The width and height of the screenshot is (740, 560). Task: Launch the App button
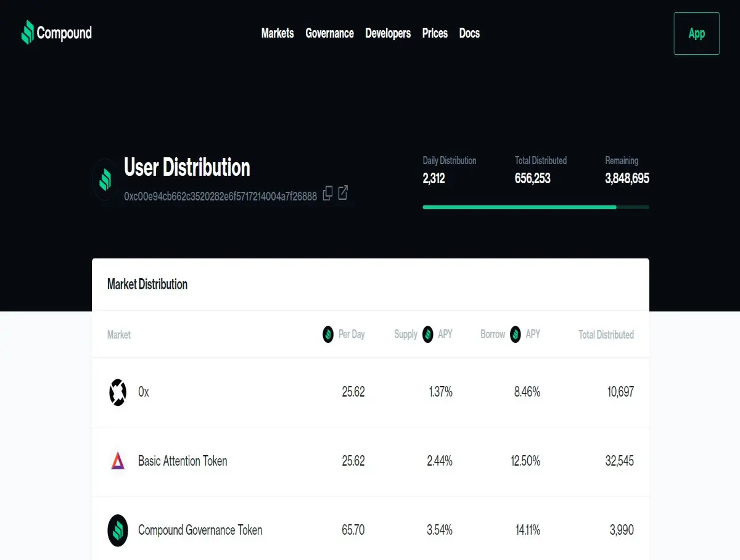pyautogui.click(x=697, y=33)
